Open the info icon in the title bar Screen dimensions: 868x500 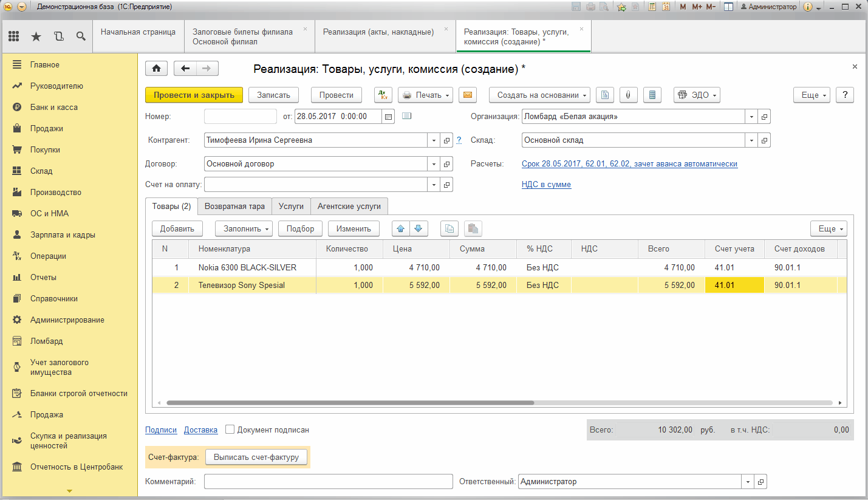(808, 7)
